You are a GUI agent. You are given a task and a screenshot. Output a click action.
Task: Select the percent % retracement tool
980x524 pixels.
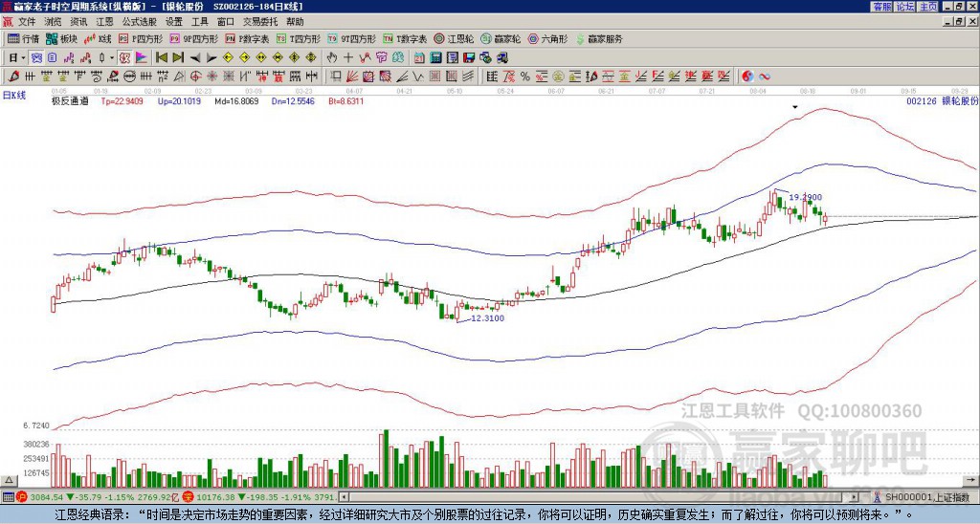click(x=525, y=76)
